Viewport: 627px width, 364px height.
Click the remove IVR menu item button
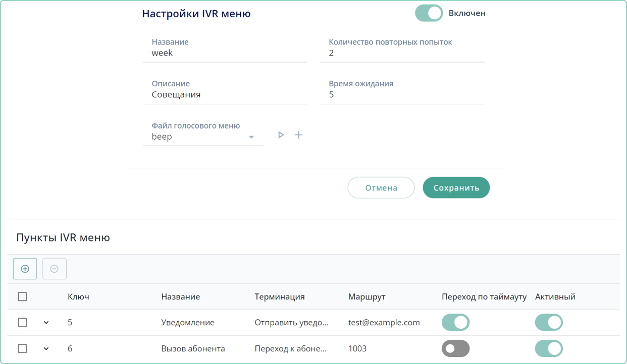tap(55, 269)
